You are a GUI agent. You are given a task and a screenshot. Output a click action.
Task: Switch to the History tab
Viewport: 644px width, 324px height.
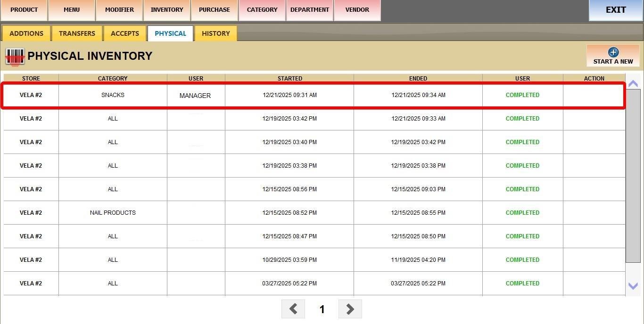coord(216,33)
